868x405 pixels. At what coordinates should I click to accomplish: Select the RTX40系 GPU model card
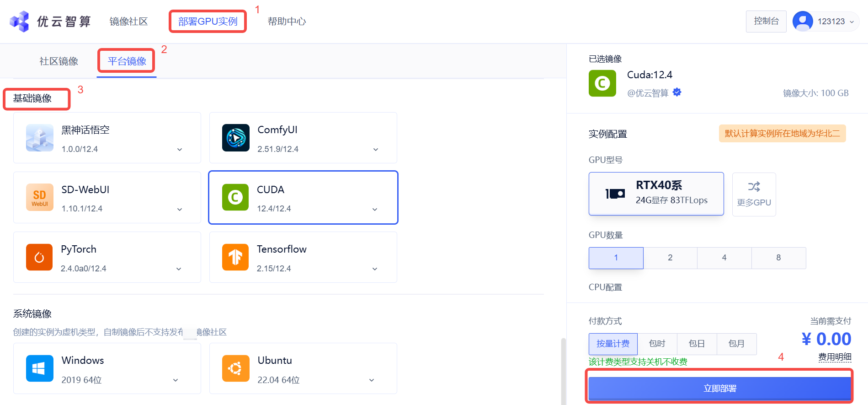(656, 194)
